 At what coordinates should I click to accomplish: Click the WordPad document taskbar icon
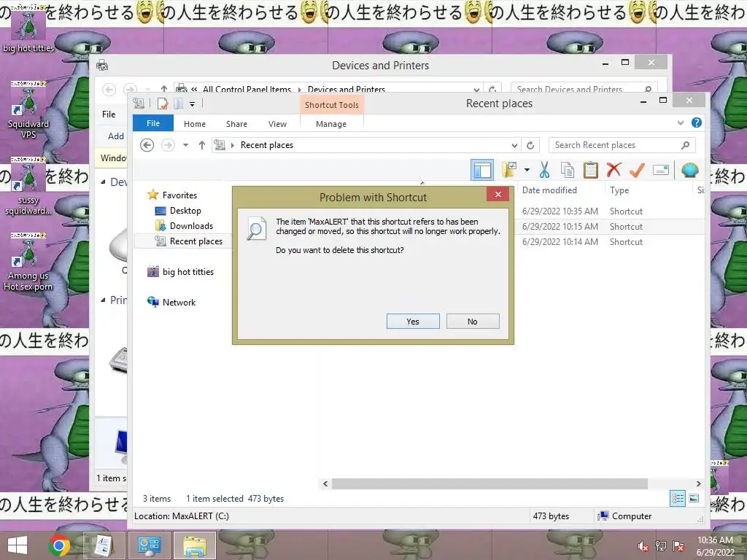pyautogui.click(x=104, y=545)
